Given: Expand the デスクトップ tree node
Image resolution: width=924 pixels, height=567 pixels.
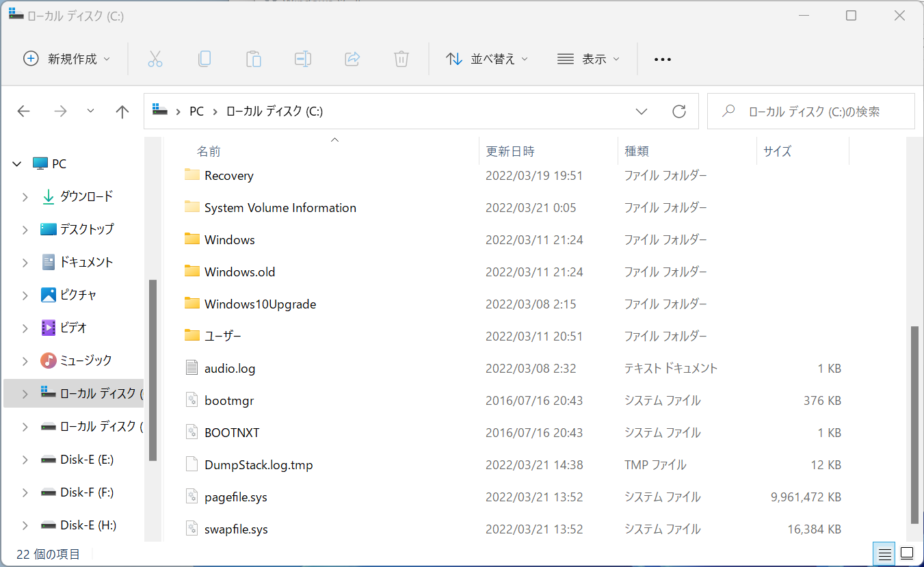Looking at the screenshot, I should coord(25,230).
